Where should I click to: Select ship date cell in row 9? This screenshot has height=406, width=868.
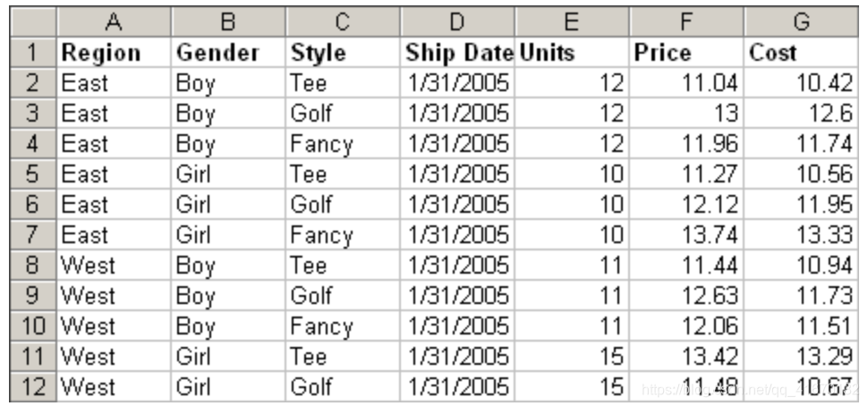456,295
